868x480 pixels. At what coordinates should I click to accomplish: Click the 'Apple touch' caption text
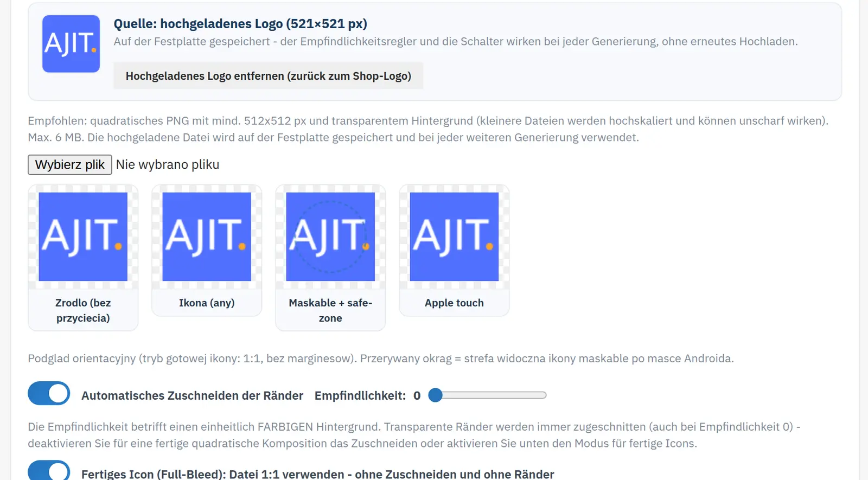(454, 303)
